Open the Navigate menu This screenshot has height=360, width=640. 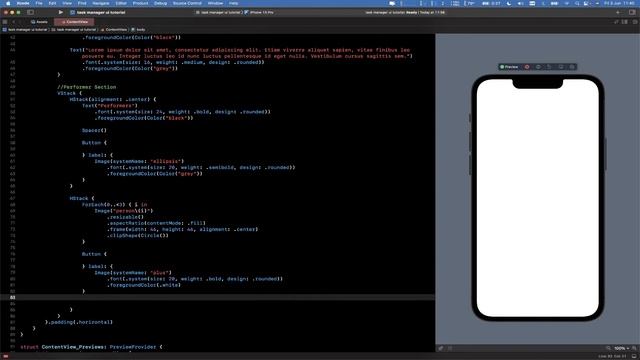coord(101,3)
